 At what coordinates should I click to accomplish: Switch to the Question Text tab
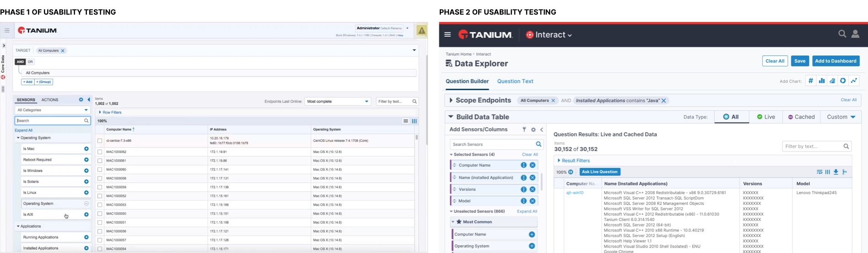[515, 81]
